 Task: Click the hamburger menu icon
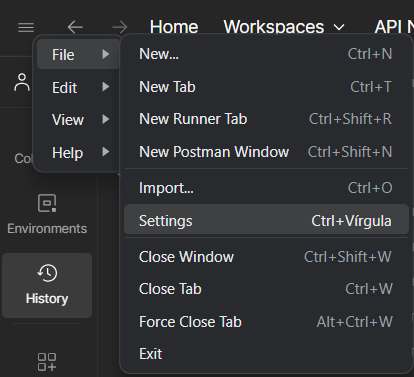coord(26,27)
